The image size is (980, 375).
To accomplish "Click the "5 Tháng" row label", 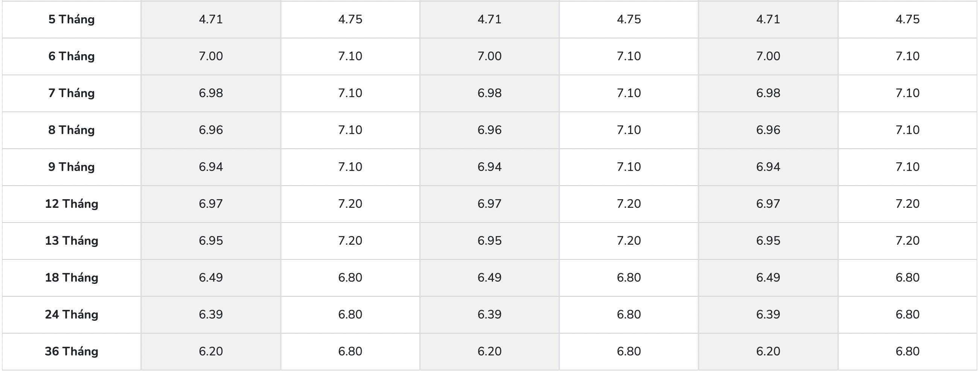I will click(72, 20).
